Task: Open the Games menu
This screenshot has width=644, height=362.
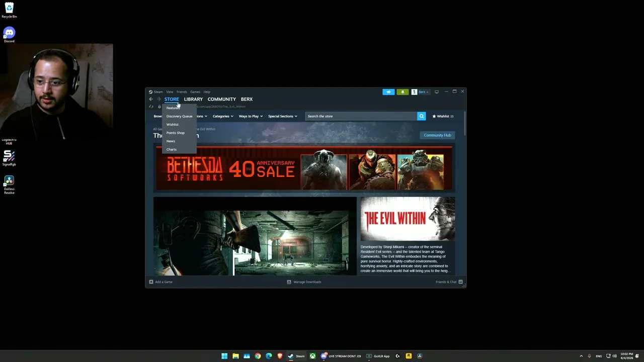Action: pos(195,92)
